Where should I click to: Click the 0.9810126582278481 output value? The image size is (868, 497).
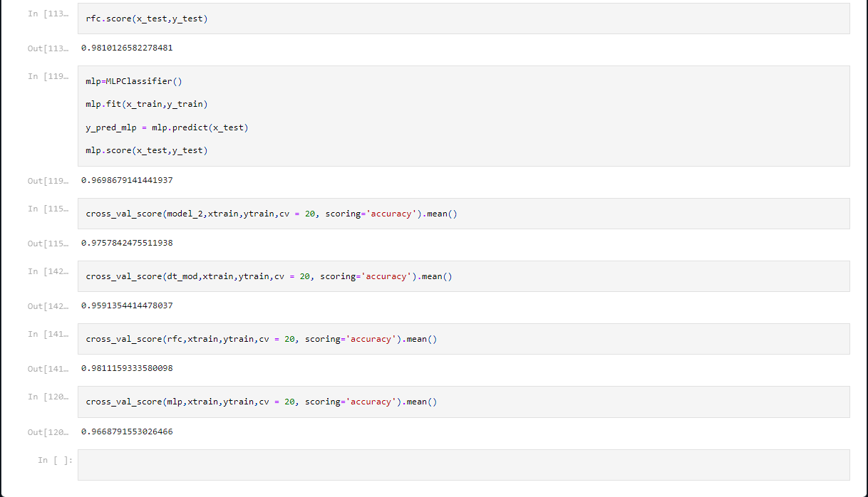(x=127, y=48)
